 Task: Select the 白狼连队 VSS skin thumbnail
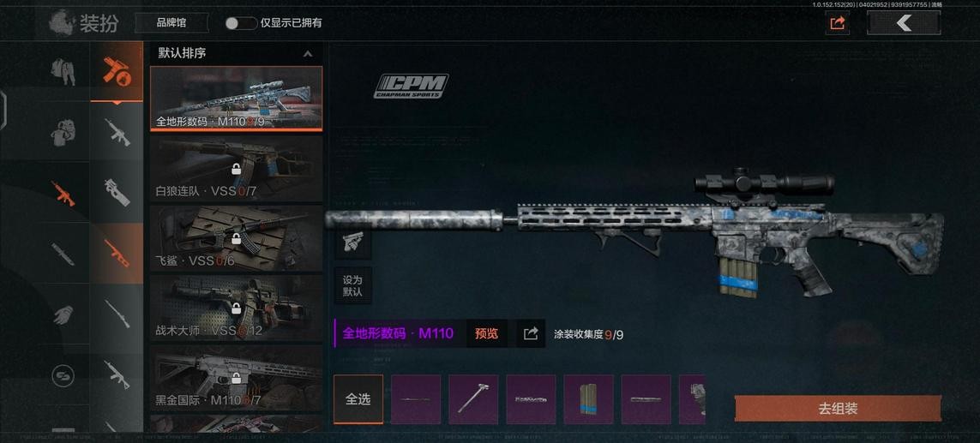coord(237,169)
